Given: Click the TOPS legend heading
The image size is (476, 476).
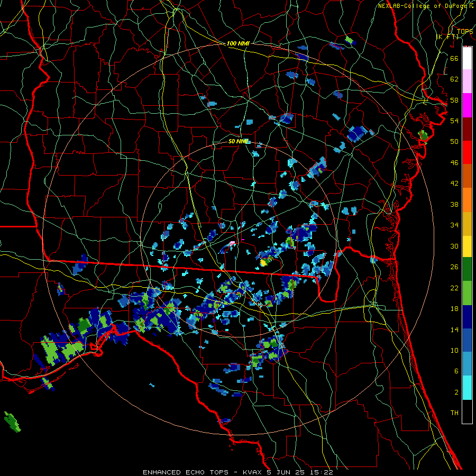Looking at the screenshot, I should coord(464,31).
